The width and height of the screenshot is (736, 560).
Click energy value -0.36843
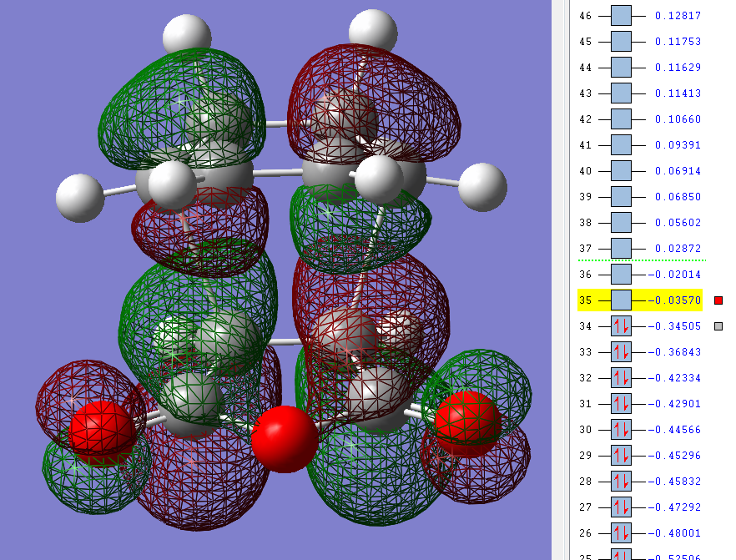(x=675, y=352)
